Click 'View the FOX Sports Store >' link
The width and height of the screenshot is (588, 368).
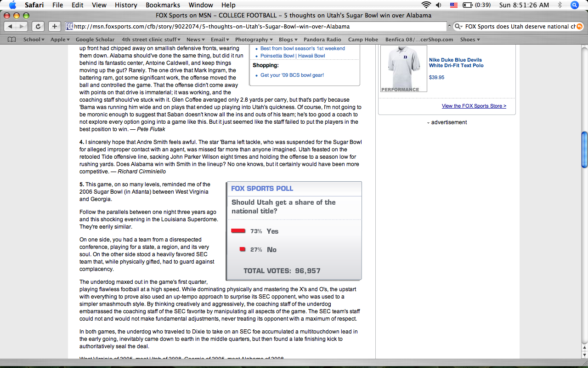[x=474, y=106]
